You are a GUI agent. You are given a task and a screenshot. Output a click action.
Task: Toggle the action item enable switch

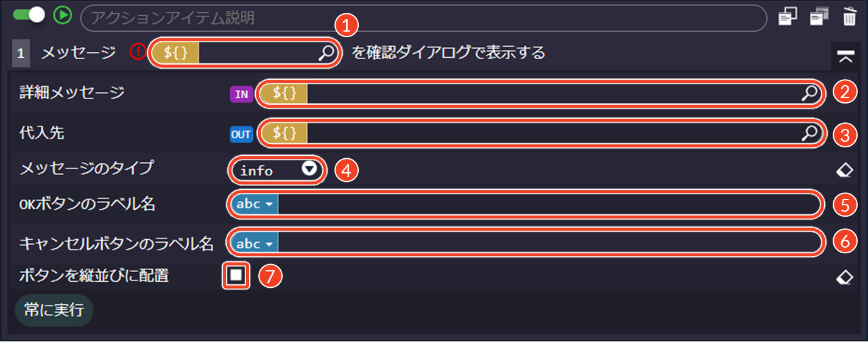[x=29, y=15]
